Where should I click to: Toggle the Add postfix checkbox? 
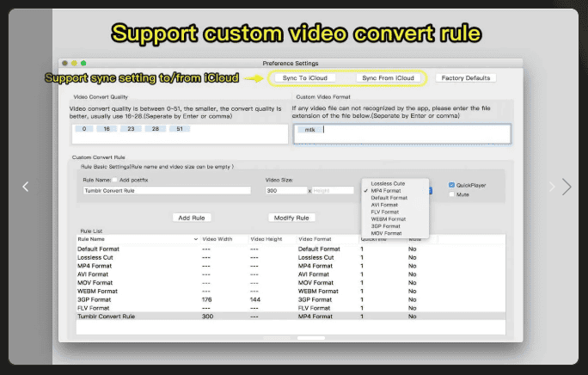point(114,180)
